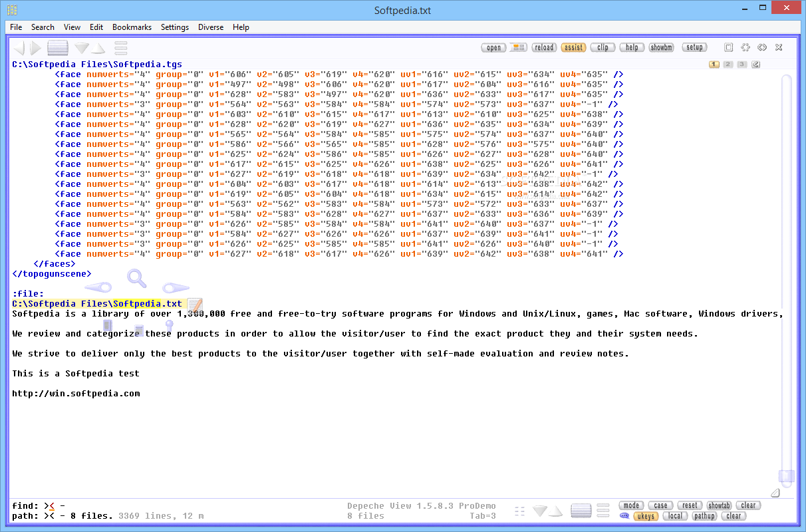Click the bottom downward cone icon
Screen dimensions: 806x532
point(540,511)
